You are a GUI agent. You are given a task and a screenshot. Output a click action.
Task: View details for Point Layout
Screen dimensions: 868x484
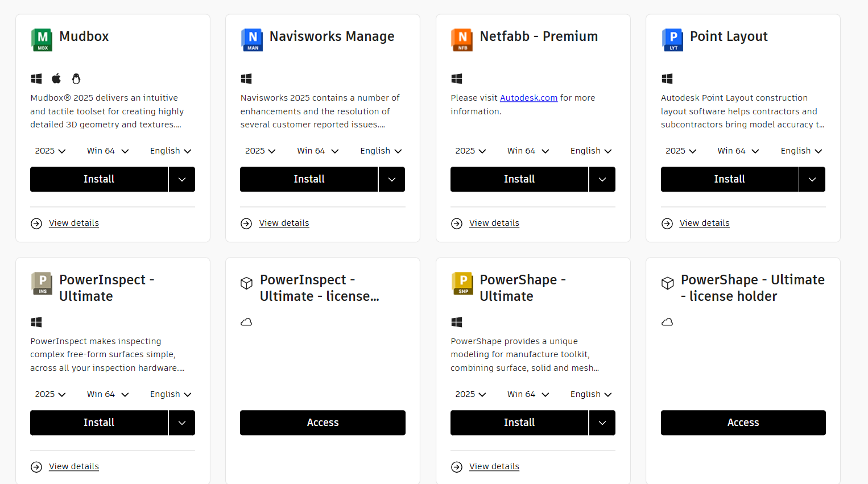[x=704, y=223]
